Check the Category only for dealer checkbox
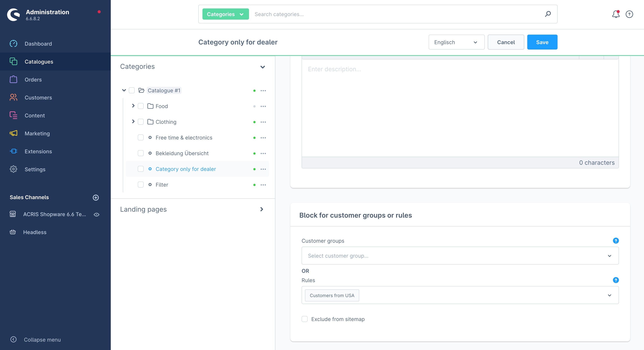Screen dimensions: 644x350 (141, 169)
